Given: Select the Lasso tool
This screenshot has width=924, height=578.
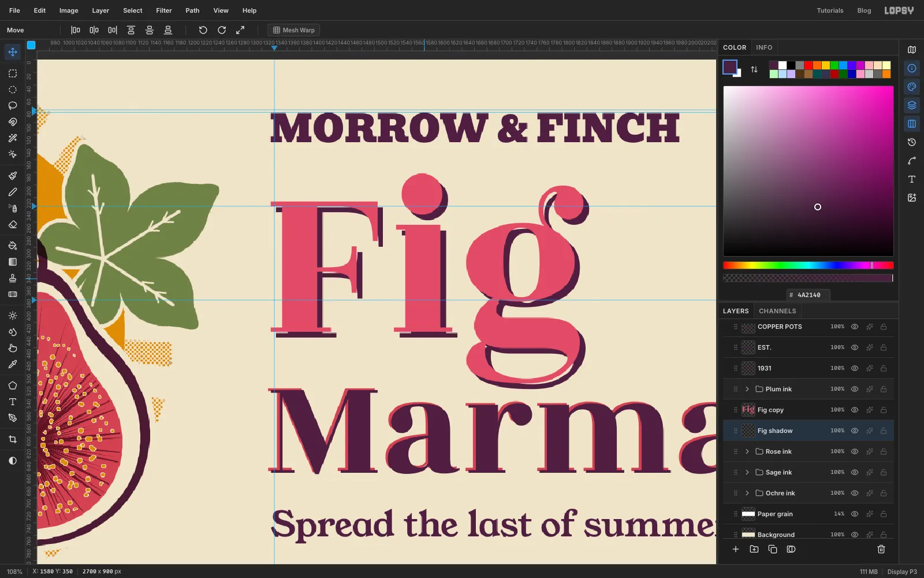Looking at the screenshot, I should click(x=13, y=106).
